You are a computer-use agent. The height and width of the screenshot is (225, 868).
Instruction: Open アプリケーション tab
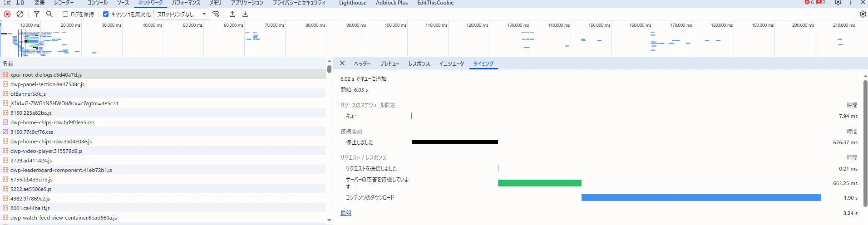click(x=247, y=3)
